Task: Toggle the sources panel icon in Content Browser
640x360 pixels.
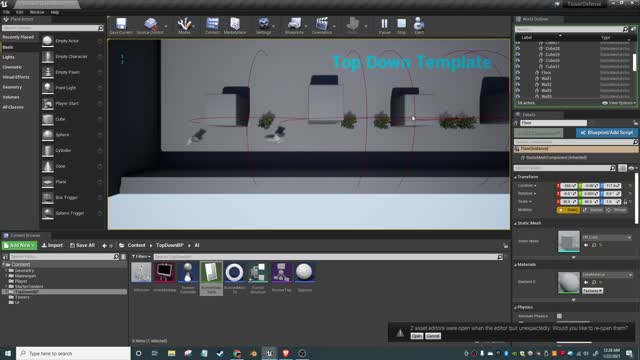Action: (5, 257)
